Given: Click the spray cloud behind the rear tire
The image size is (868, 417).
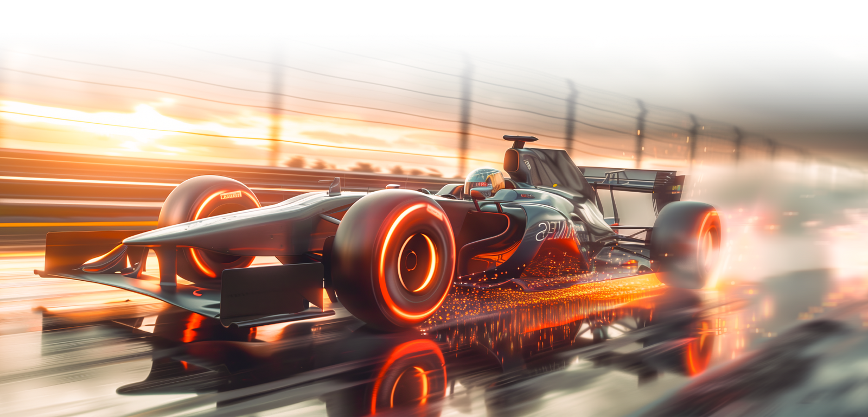Looking at the screenshot, I should tap(770, 228).
